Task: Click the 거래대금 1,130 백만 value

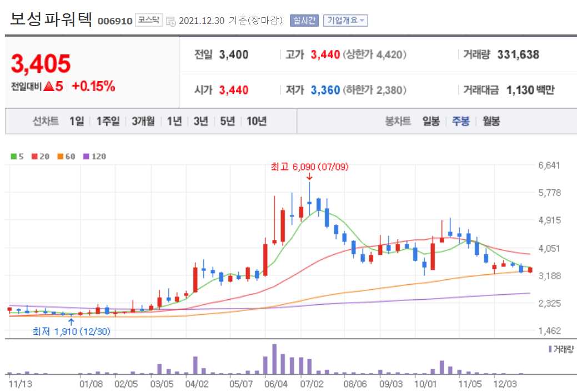Action: tap(530, 90)
